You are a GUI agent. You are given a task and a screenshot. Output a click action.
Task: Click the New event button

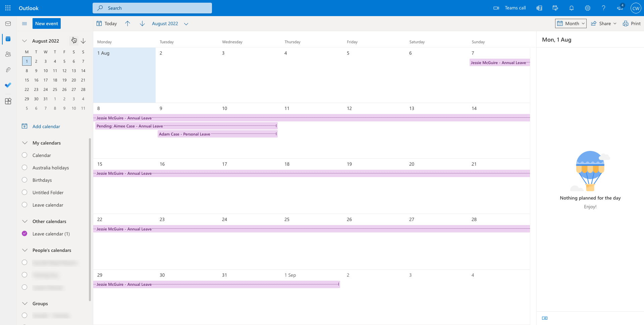tap(47, 24)
